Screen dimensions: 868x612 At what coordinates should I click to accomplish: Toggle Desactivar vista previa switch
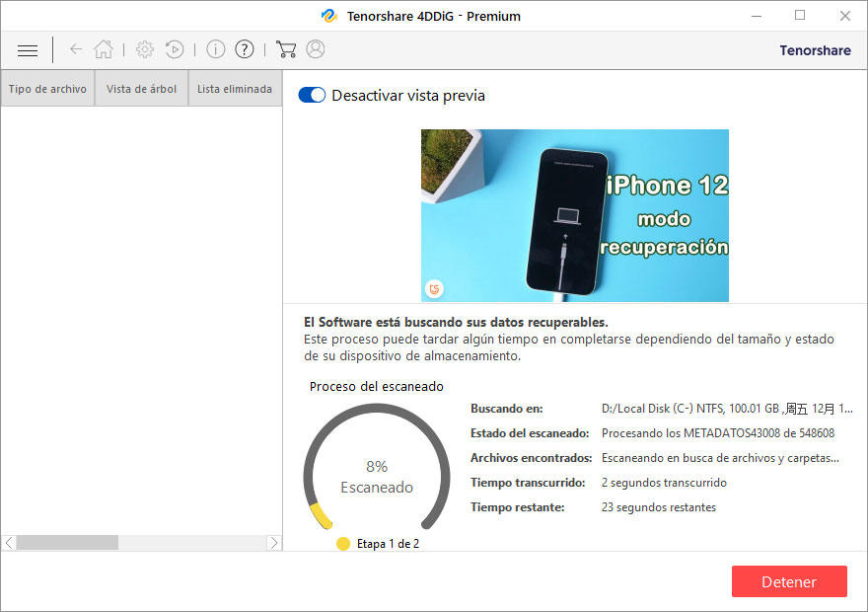tap(312, 96)
